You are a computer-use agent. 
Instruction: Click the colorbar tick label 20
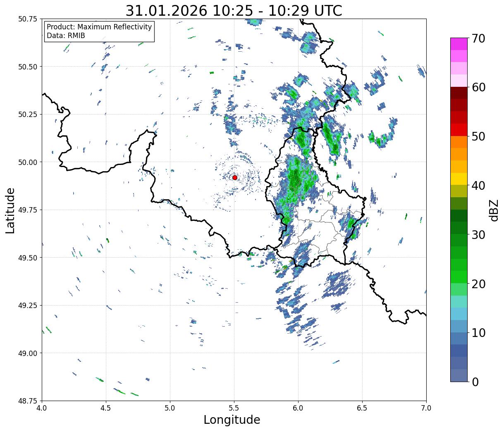pyautogui.click(x=478, y=284)
